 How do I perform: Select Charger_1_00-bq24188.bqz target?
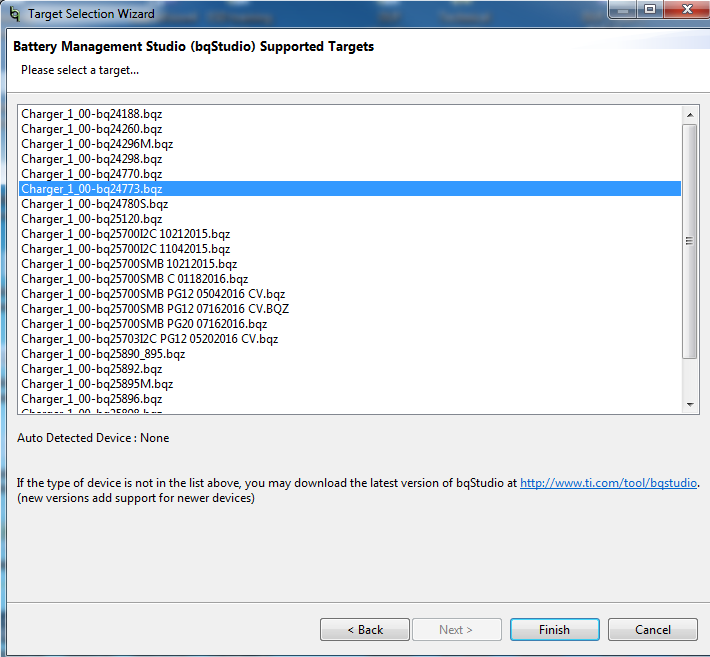91,114
